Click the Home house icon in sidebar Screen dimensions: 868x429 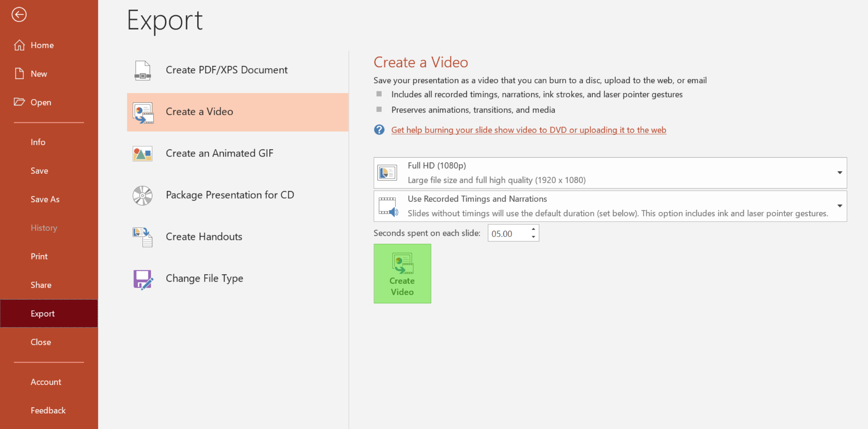click(x=19, y=45)
